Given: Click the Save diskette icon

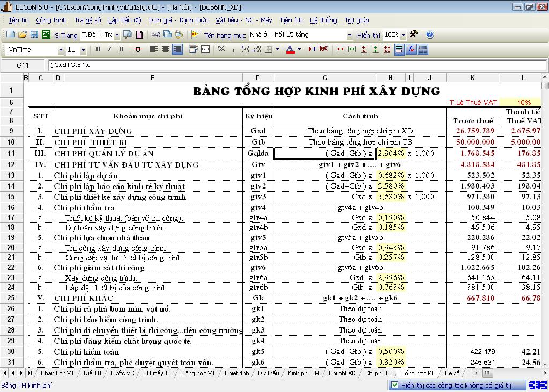Looking at the screenshot, I should 34,35.
